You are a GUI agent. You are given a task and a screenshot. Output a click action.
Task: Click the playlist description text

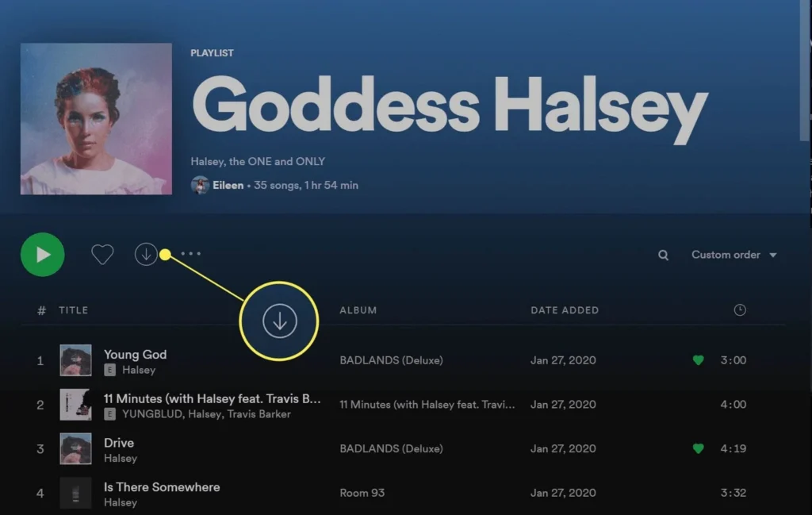pos(258,161)
